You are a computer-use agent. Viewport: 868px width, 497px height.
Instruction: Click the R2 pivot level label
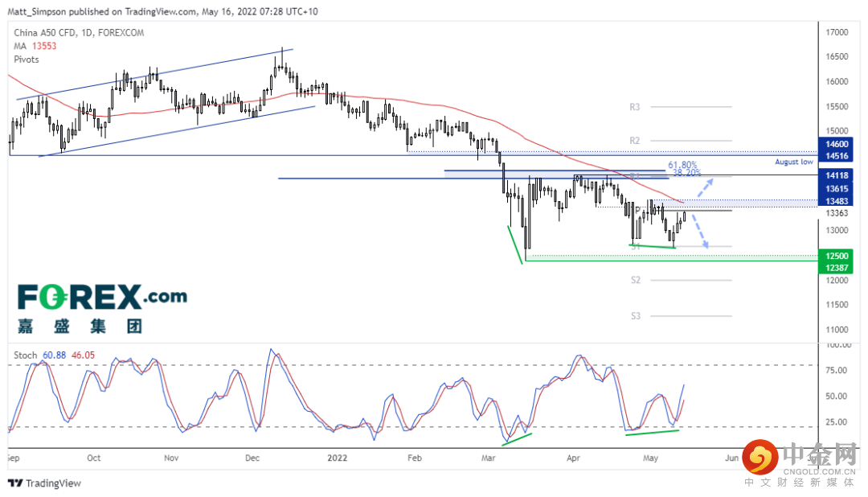click(634, 141)
